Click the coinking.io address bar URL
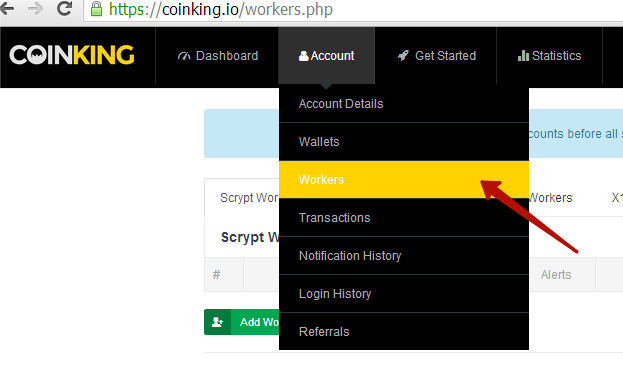The image size is (623, 374). pos(221,9)
